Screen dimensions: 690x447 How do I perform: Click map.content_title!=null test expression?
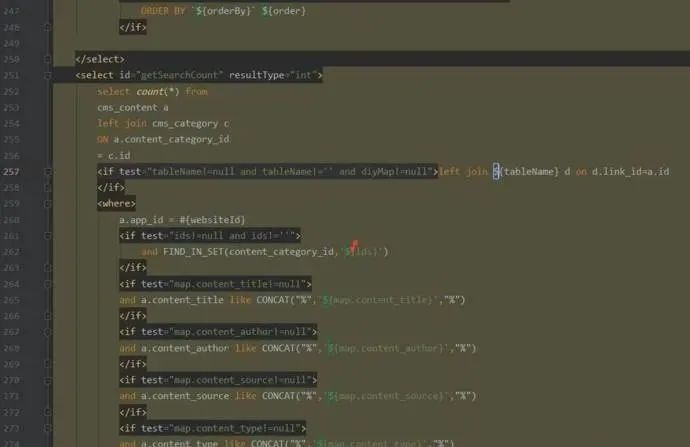(237, 284)
